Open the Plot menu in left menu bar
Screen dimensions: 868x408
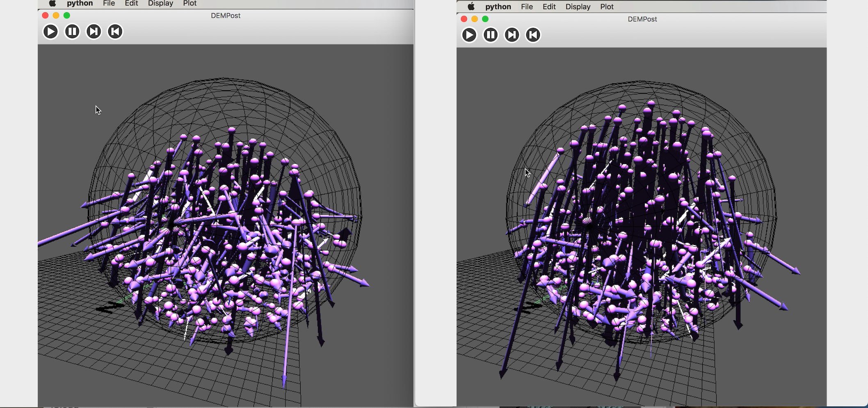click(x=190, y=3)
